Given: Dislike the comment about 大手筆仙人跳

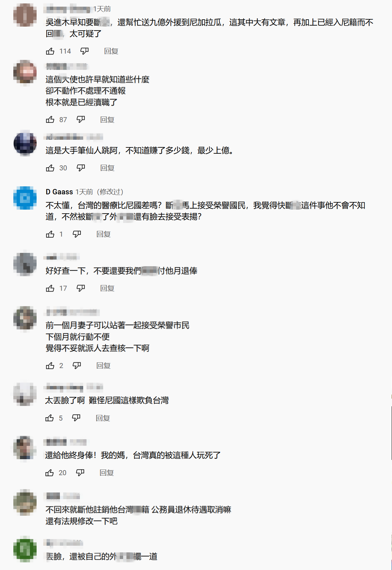Looking at the screenshot, I should [x=81, y=168].
